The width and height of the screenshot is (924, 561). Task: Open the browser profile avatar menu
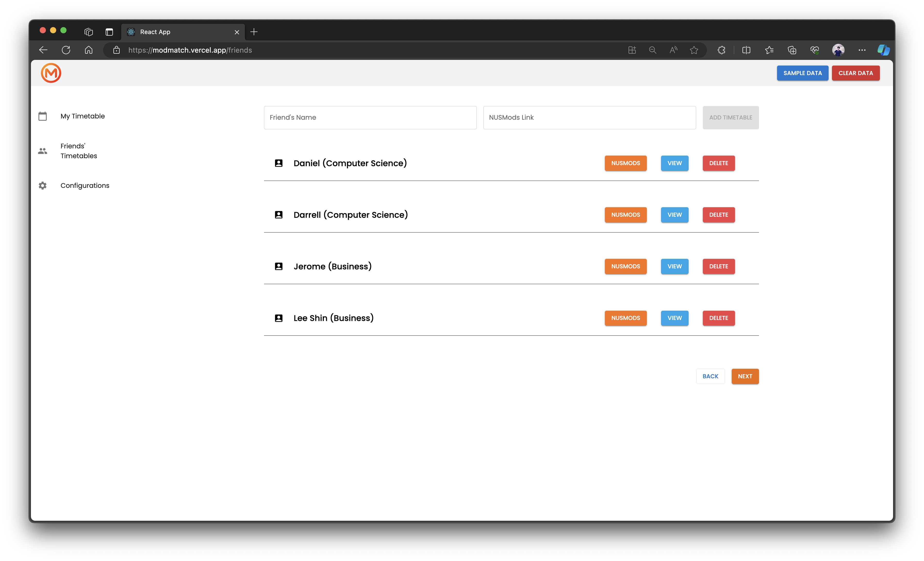[838, 50]
